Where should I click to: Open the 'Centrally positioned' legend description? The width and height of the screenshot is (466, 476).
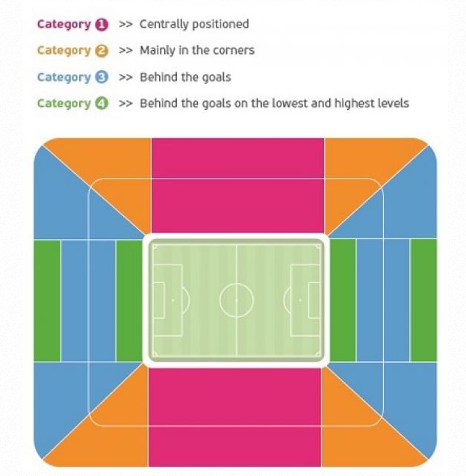click(193, 24)
